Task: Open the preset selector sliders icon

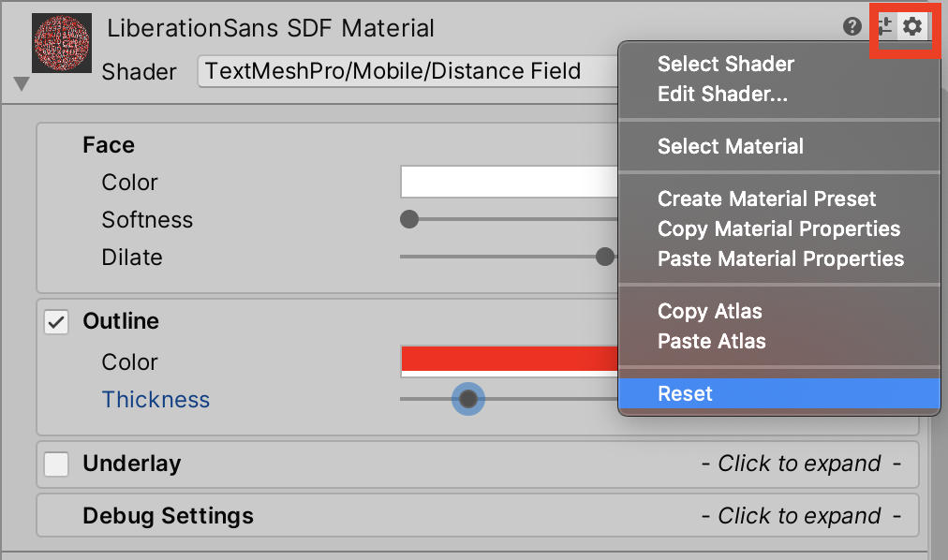Action: 885,26
